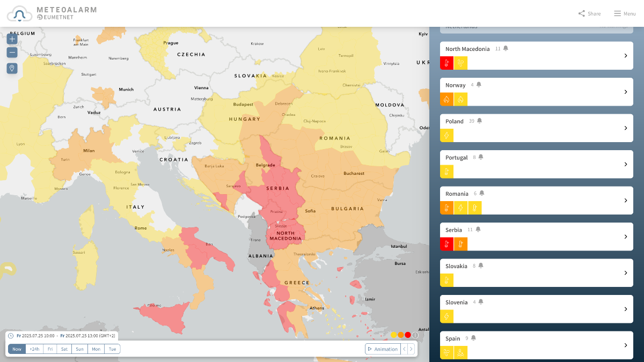Zoom in on the map

point(12,39)
